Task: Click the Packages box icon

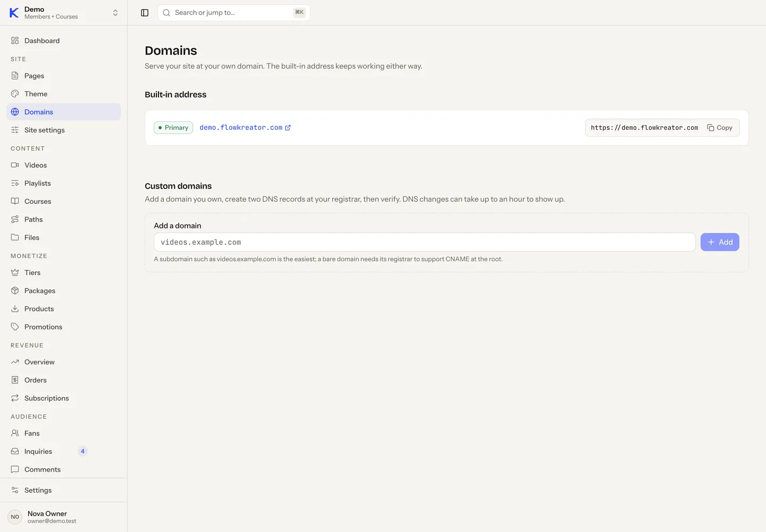Action: coord(15,290)
